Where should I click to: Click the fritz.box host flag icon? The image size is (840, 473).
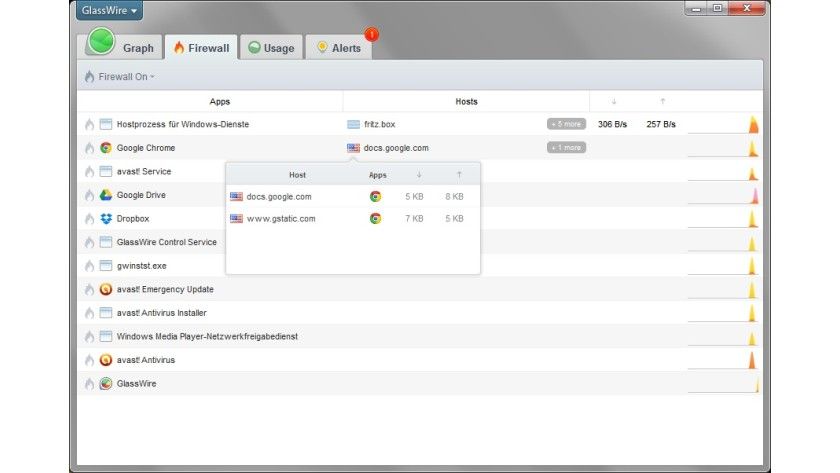354,124
